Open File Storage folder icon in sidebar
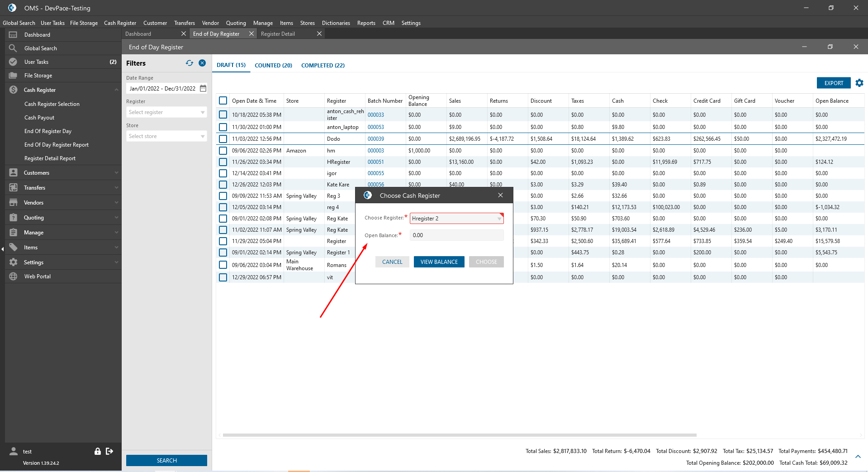Screen dimensions: 868x472 point(13,76)
